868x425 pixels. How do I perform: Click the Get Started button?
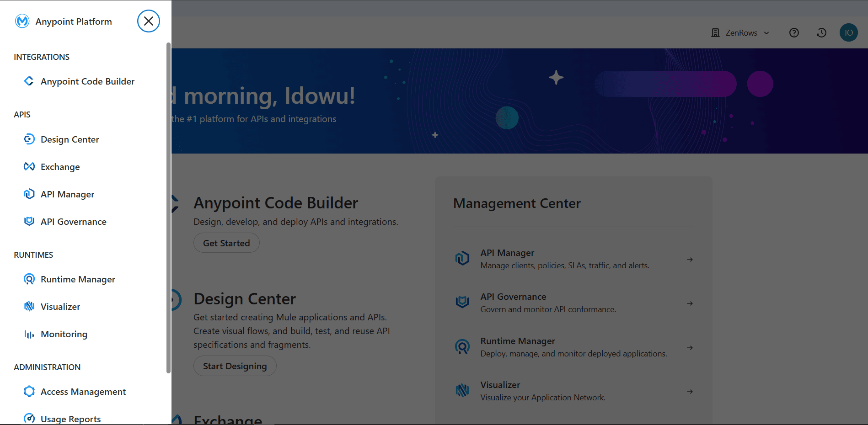[x=226, y=243]
